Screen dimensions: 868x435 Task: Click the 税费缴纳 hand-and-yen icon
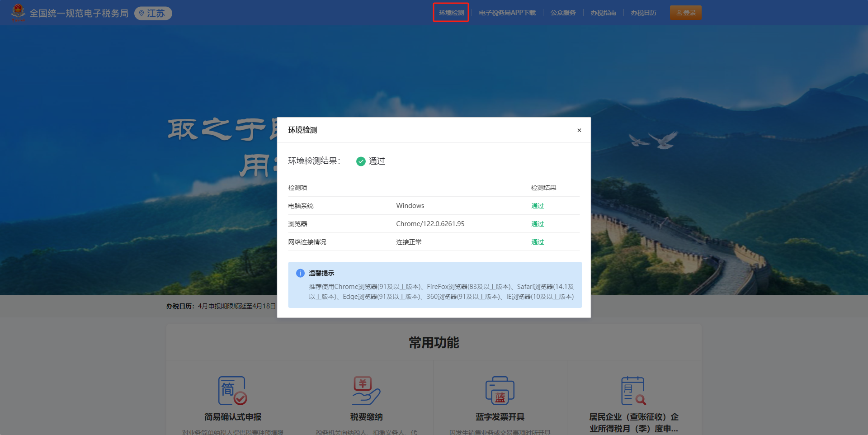click(x=366, y=391)
